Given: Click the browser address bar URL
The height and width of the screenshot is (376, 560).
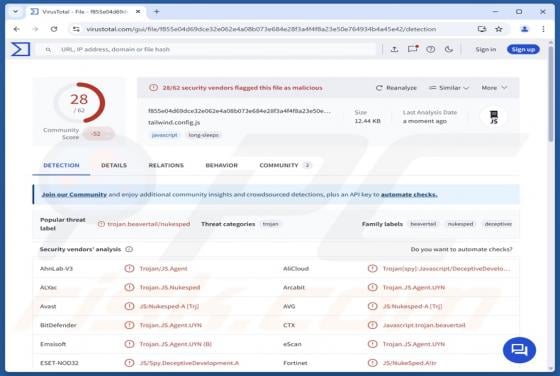Looking at the screenshot, I should [x=261, y=29].
